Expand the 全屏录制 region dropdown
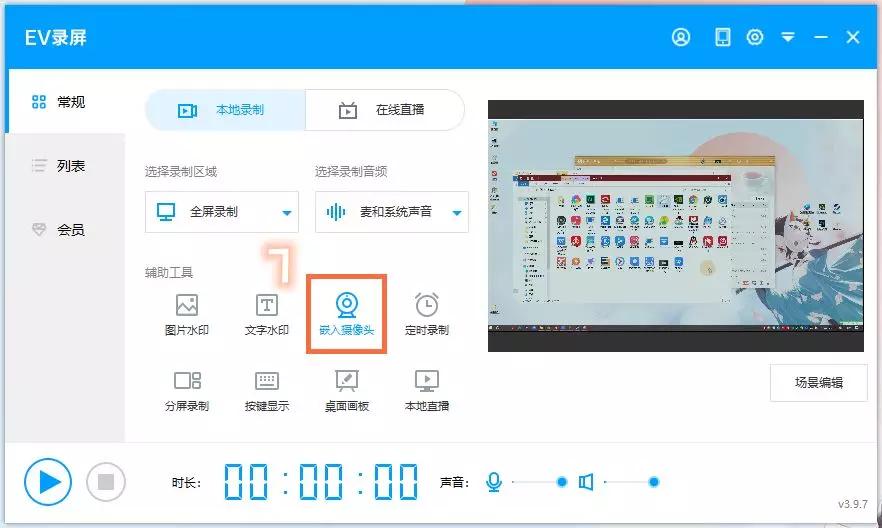The image size is (882, 528). click(222, 212)
